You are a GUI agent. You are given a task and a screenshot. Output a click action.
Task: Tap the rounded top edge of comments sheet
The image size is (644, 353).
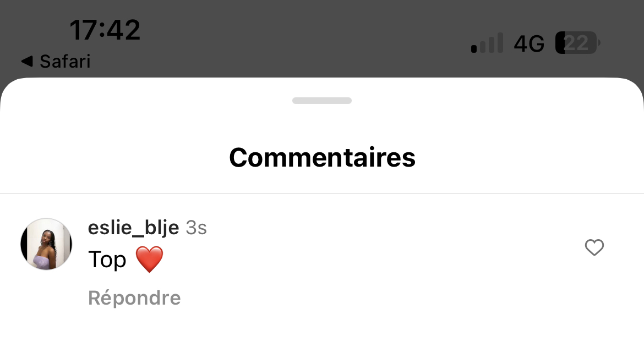[322, 82]
